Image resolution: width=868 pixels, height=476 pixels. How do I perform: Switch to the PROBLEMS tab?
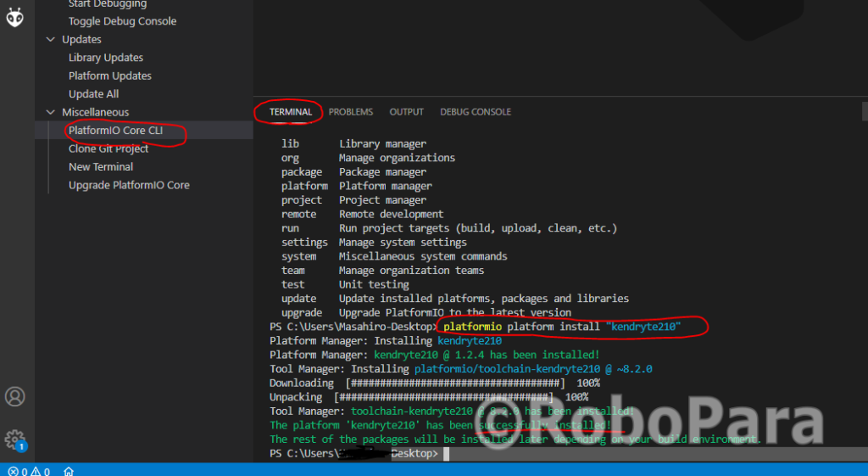(x=350, y=112)
